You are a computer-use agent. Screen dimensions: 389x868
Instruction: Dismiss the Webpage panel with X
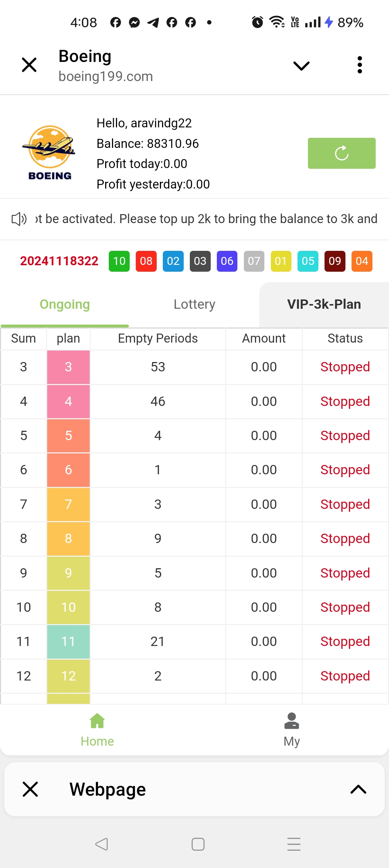(x=30, y=789)
